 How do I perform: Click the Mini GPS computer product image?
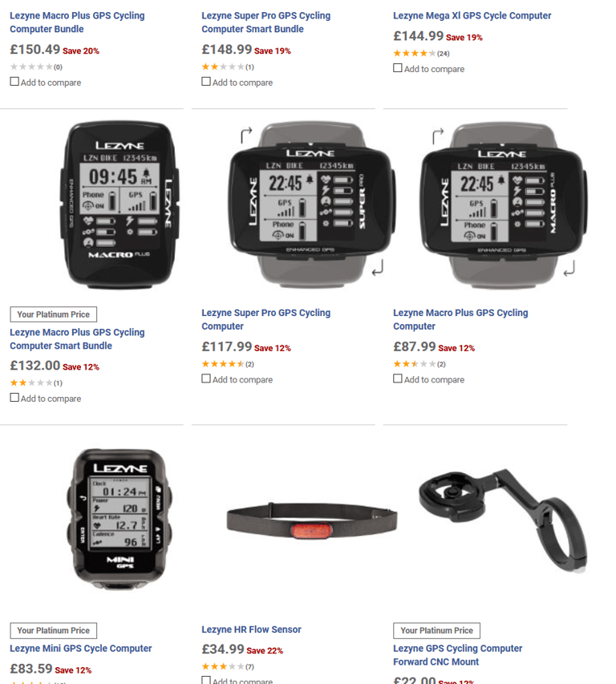coord(120,520)
